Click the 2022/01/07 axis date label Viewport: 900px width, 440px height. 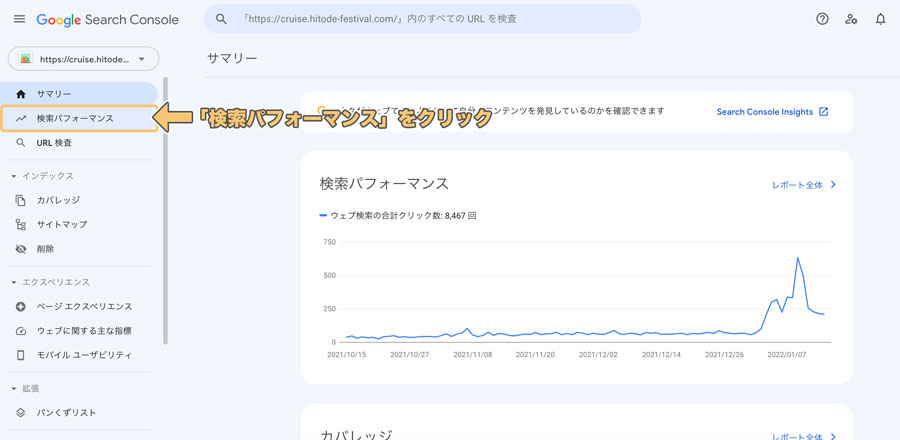tap(786, 355)
